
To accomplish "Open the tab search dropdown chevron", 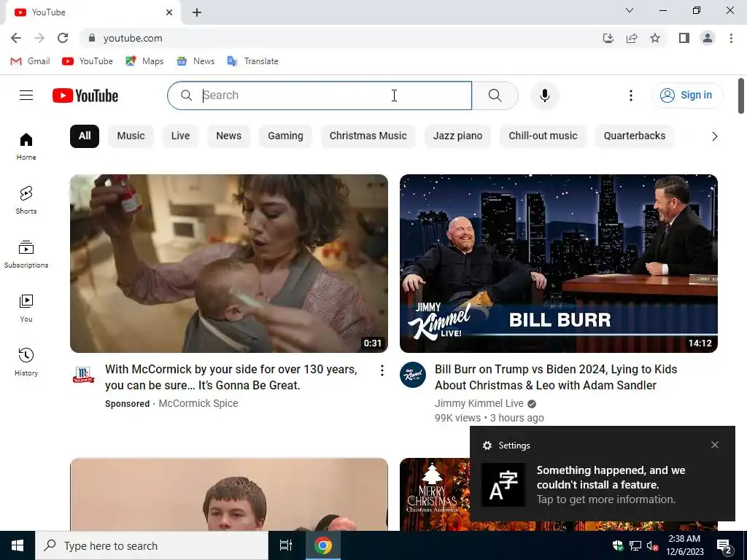I will point(629,10).
